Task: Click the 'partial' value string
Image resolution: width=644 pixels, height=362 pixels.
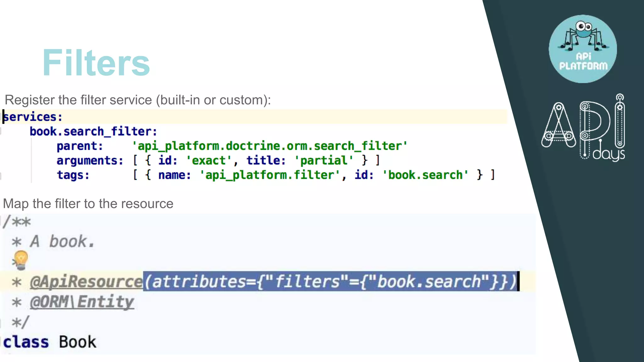Action: (x=324, y=161)
